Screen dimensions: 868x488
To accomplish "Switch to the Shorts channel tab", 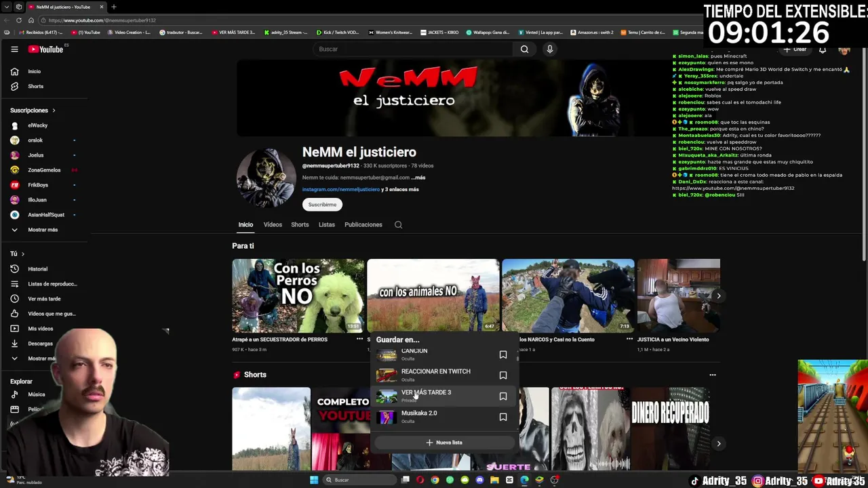I will [300, 224].
